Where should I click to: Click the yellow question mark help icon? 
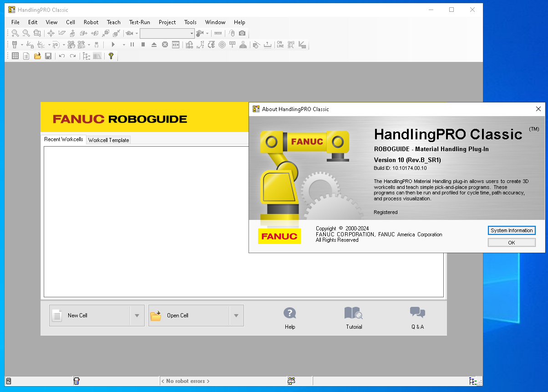(x=111, y=56)
